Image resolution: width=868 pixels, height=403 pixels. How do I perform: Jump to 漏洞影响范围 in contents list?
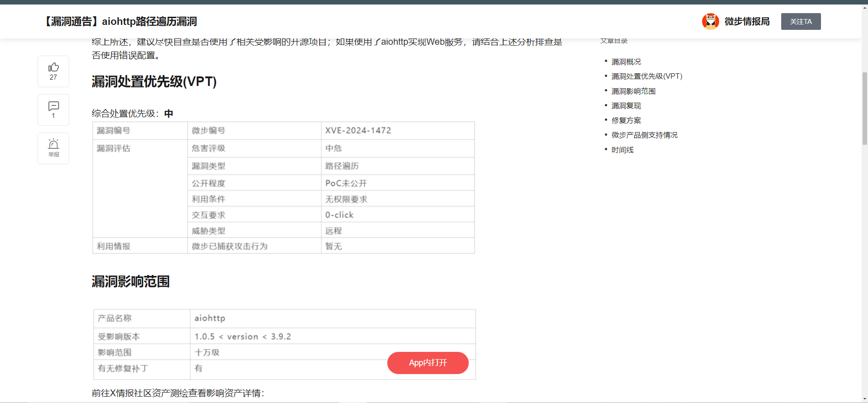pyautogui.click(x=633, y=91)
